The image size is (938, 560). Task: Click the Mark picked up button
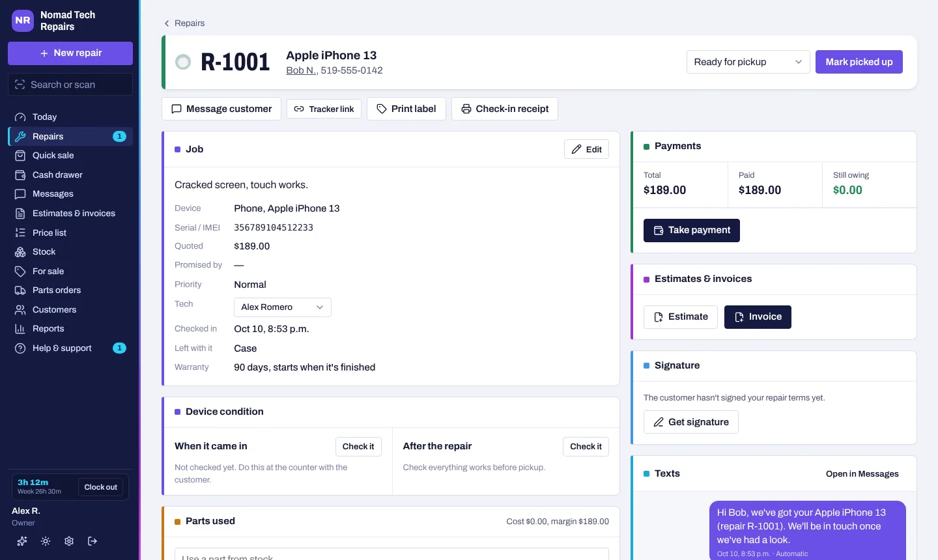tap(859, 62)
